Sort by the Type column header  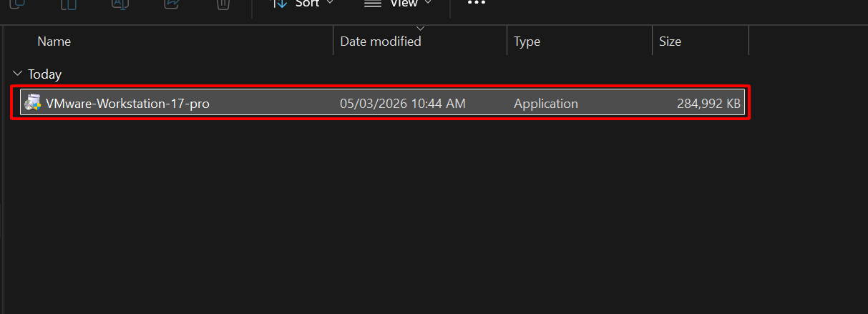tap(527, 41)
